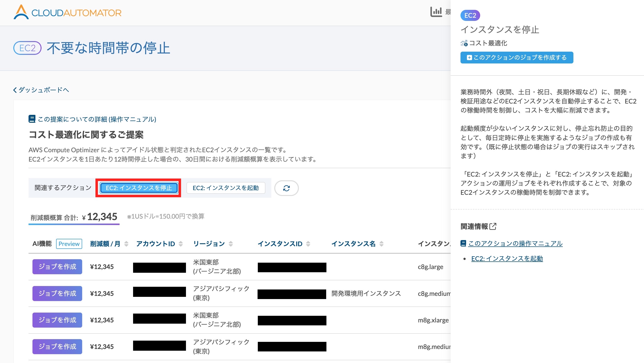Click ジョブを作成 for m8g.medium row
Screen dimensions: 644x363
pyautogui.click(x=57, y=347)
